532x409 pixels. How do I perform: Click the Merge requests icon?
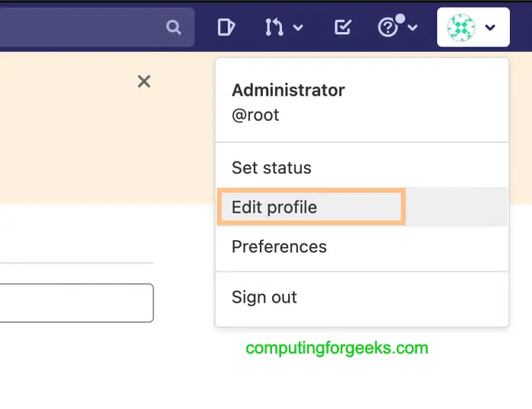tap(274, 28)
